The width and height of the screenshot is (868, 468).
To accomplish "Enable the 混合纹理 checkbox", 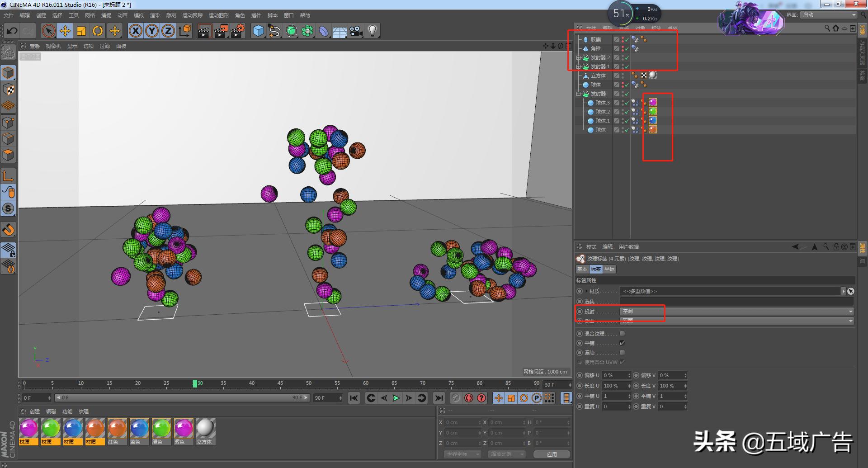I will click(622, 334).
